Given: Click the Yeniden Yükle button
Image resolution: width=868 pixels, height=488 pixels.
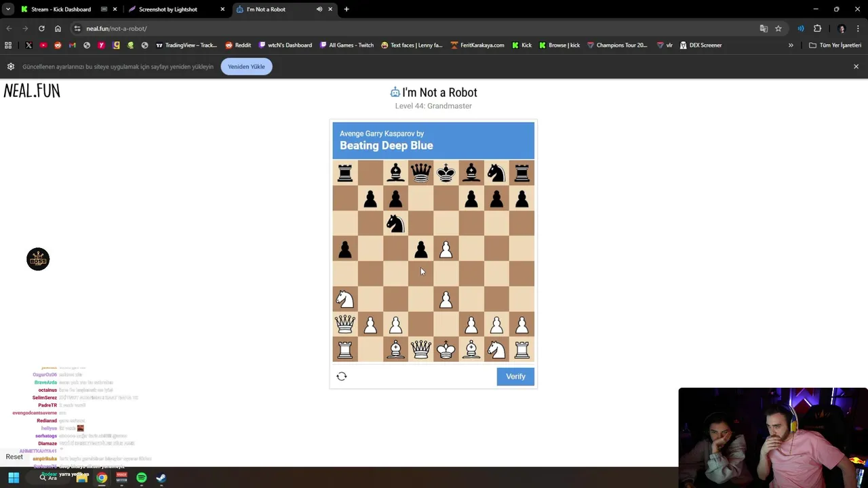Looking at the screenshot, I should point(246,66).
